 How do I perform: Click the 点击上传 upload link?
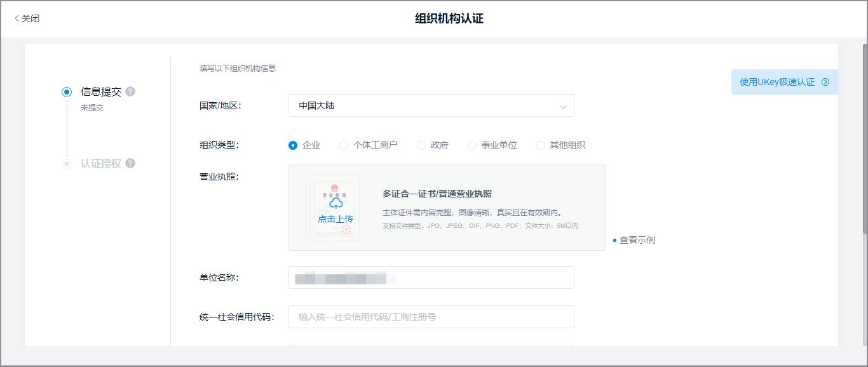pyautogui.click(x=336, y=219)
